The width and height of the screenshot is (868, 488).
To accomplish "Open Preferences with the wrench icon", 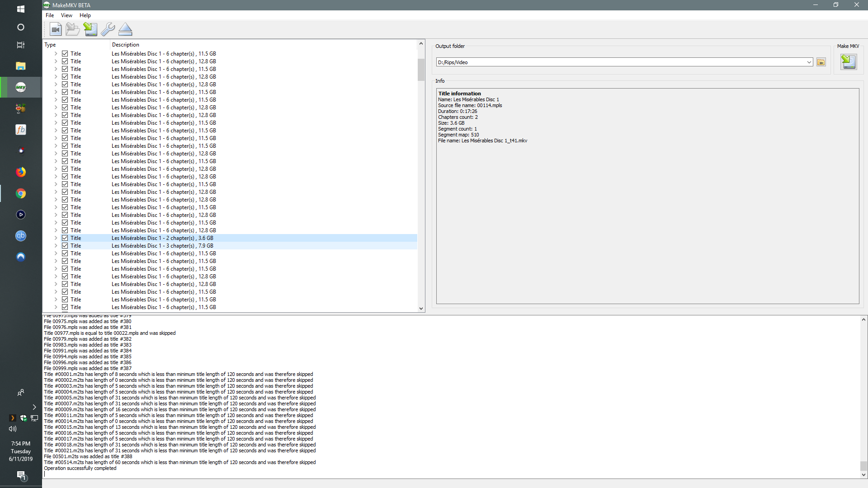I will click(x=108, y=29).
